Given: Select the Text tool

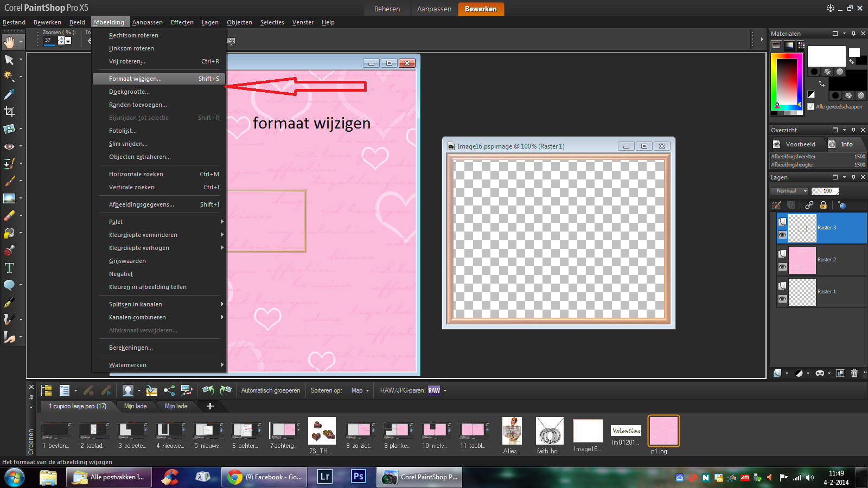Looking at the screenshot, I should (9, 268).
